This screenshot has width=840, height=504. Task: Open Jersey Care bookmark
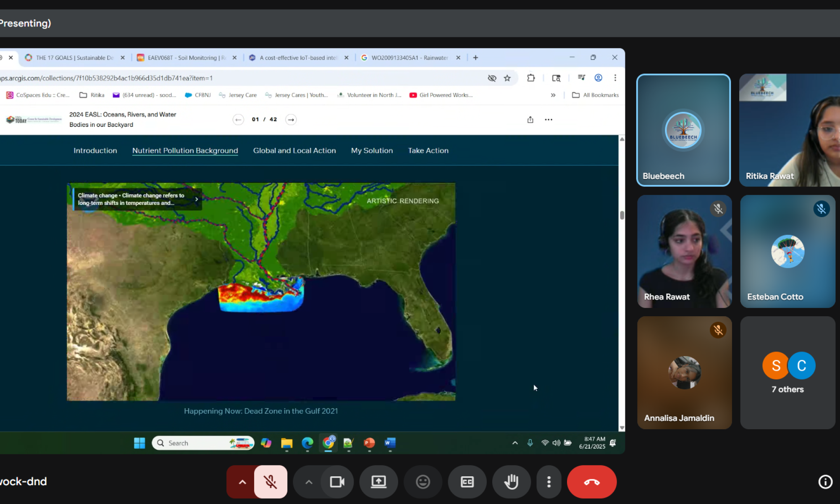point(238,95)
